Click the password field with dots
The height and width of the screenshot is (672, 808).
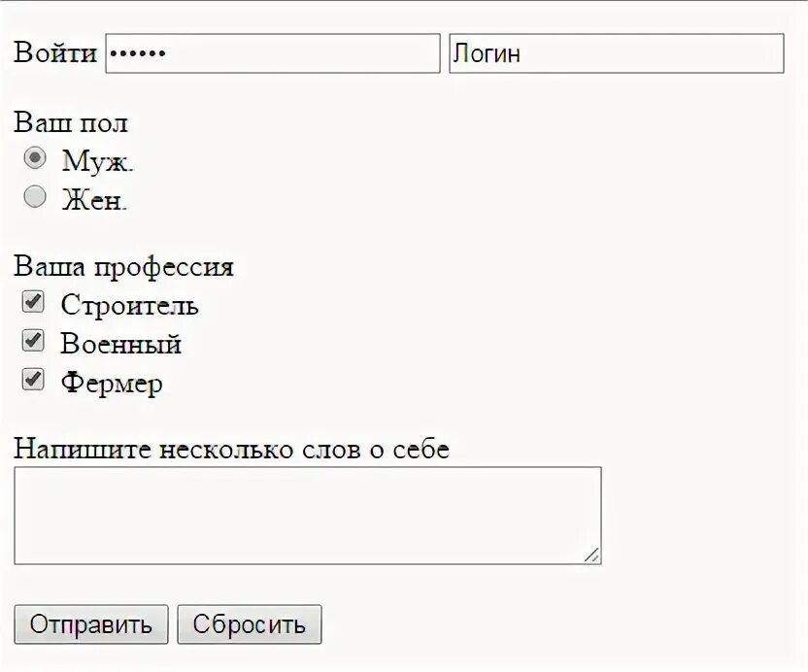tap(272, 53)
